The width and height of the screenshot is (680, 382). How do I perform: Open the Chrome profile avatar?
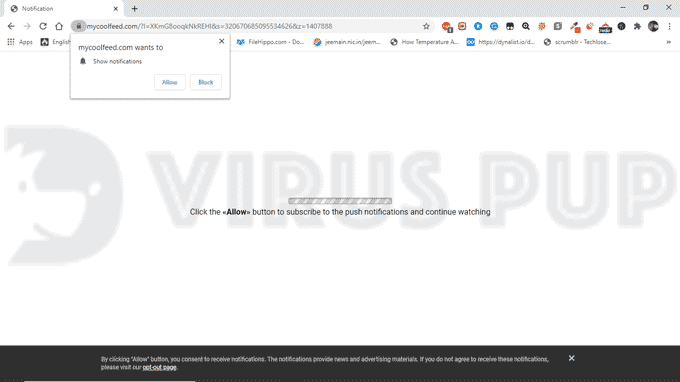pos(653,26)
